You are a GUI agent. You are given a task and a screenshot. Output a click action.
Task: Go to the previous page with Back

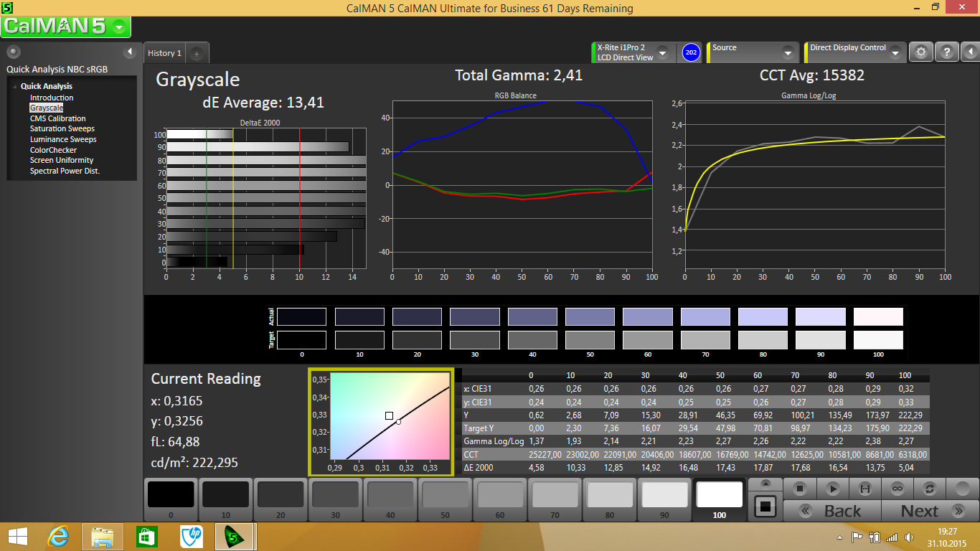pyautogui.click(x=832, y=511)
